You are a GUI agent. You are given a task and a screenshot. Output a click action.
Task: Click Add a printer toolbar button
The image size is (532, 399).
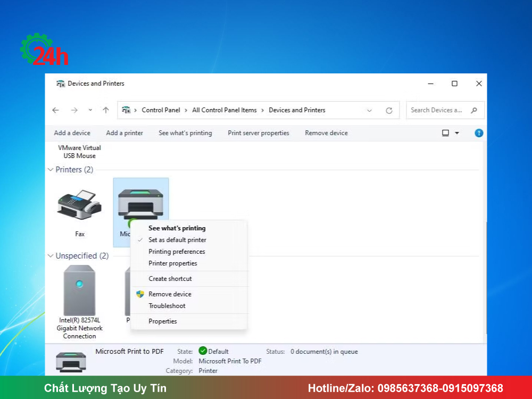(124, 133)
